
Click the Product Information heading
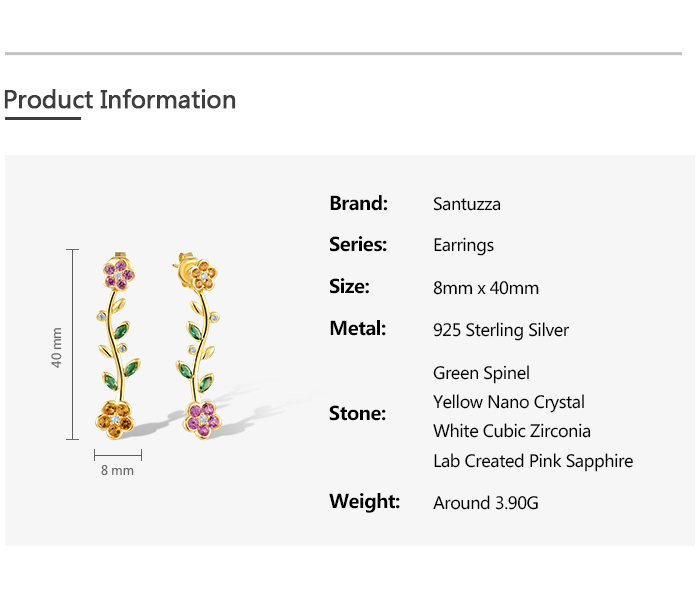[120, 100]
